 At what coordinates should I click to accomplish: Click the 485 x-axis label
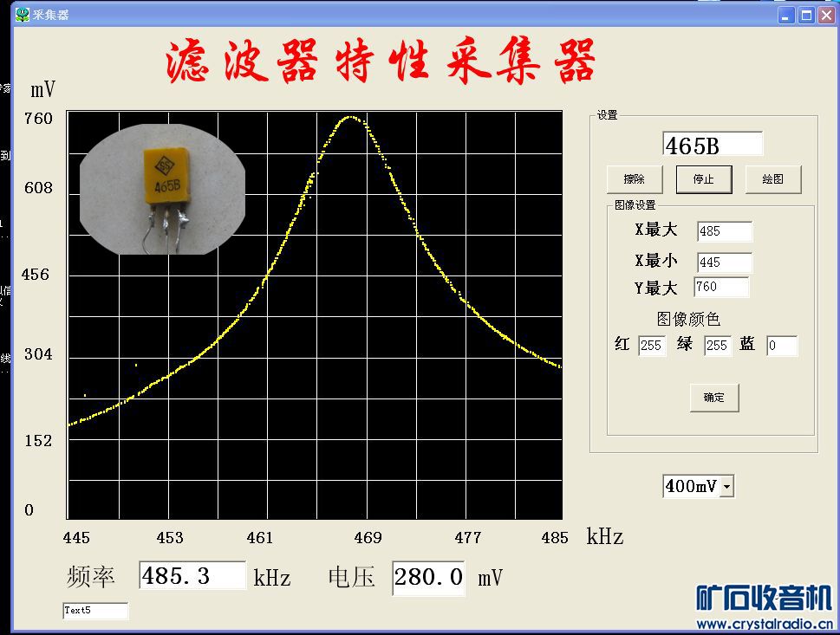click(555, 538)
